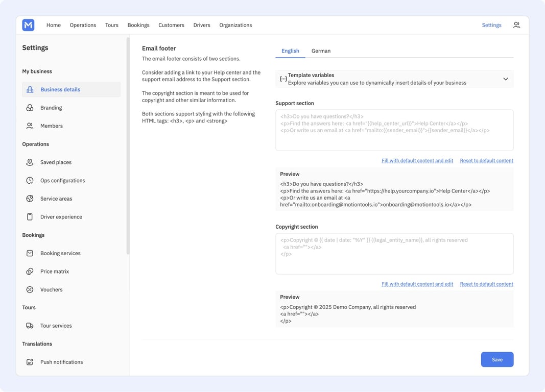
Task: Open the Organizations navigation item
Action: tap(235, 25)
